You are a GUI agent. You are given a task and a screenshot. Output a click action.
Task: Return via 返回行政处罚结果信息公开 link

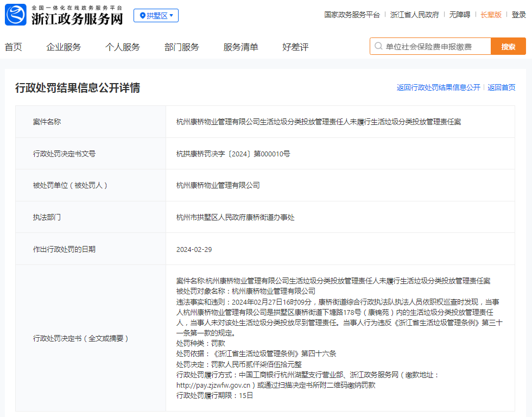point(439,87)
